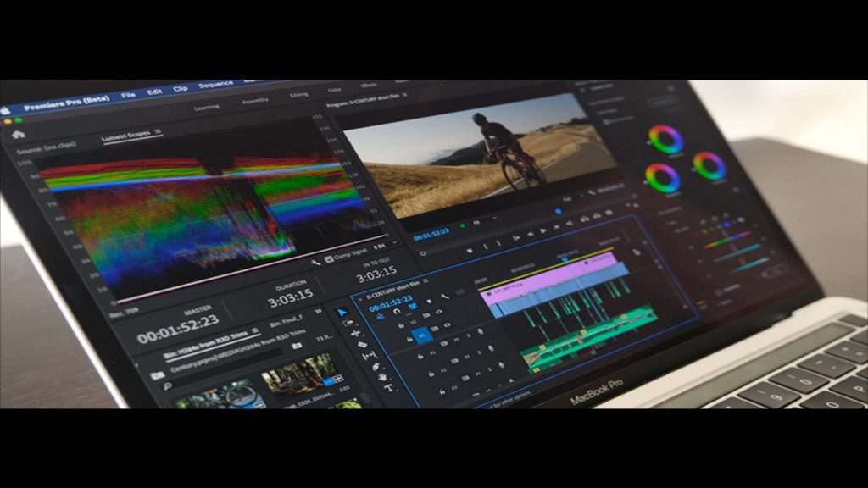868x488 pixels.
Task: Click the right Lumetri color wheel
Action: 709,165
